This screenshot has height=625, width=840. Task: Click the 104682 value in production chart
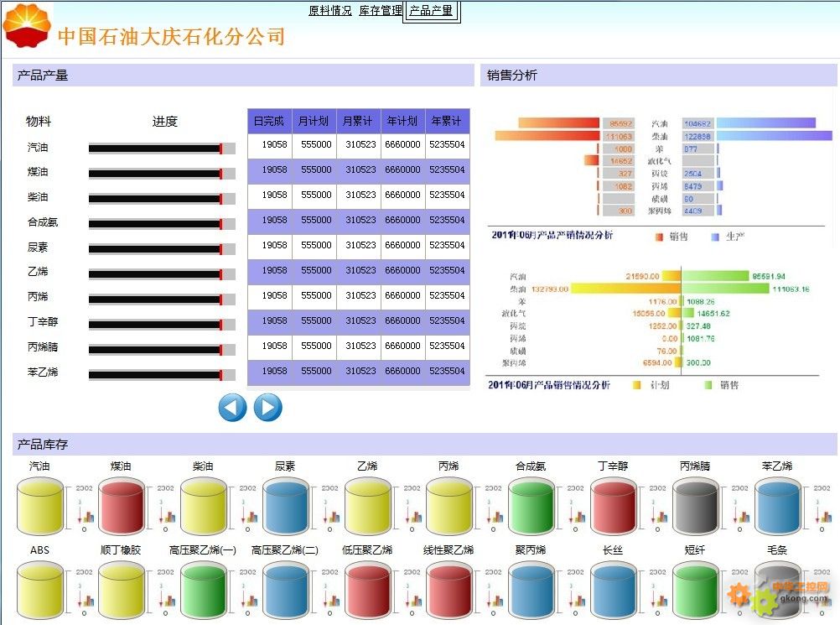[697, 124]
